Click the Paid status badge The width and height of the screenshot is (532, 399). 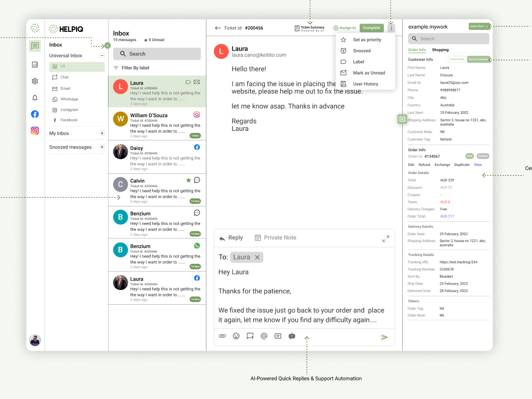[469, 156]
